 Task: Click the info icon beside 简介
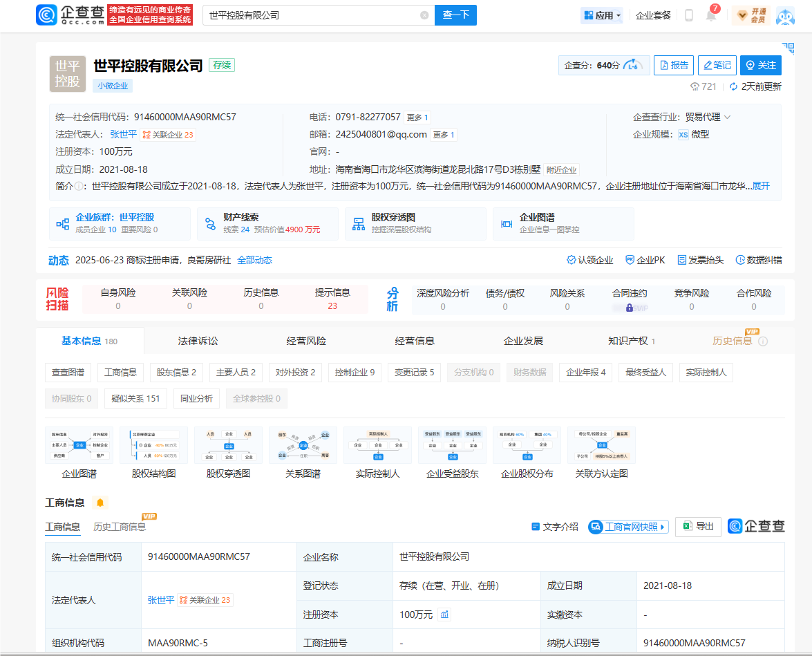tap(78, 186)
